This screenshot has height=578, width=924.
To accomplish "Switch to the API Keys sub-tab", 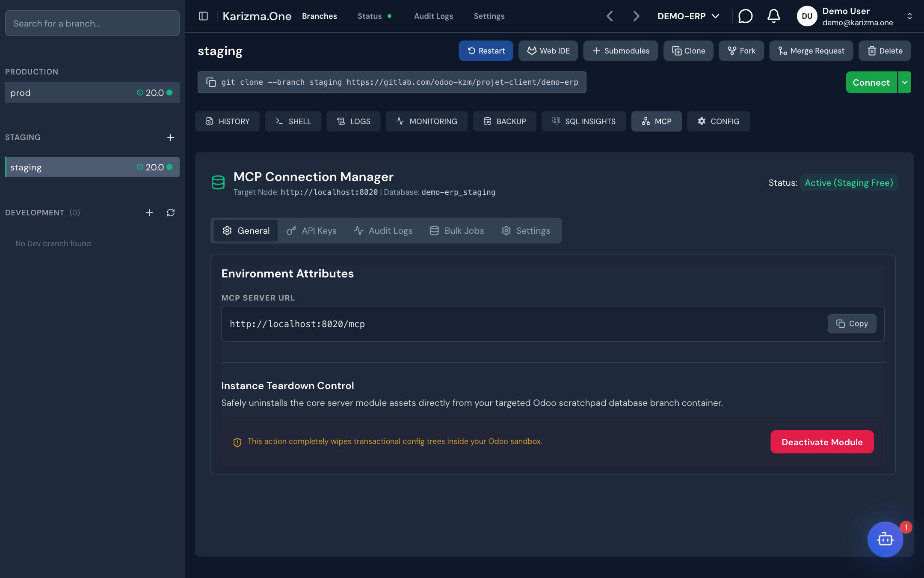I will point(311,231).
